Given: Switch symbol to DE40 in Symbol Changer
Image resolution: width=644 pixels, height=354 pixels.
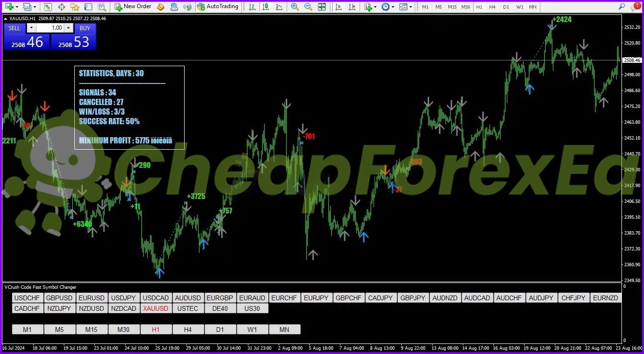Looking at the screenshot, I should 220,308.
